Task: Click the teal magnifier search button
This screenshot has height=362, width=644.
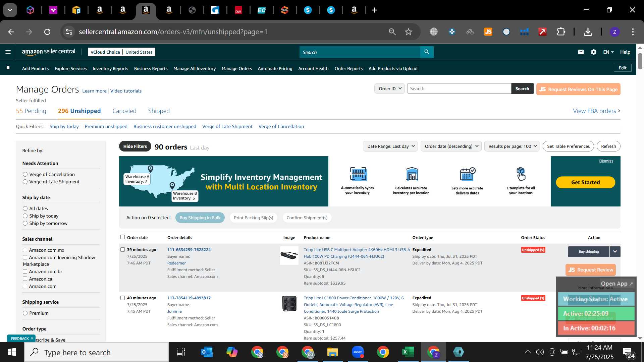Action: 427,52
